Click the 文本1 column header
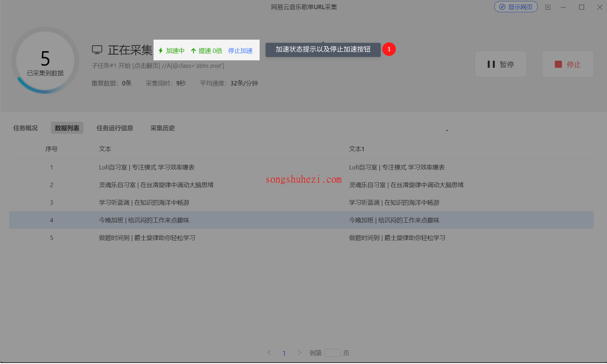 (357, 149)
